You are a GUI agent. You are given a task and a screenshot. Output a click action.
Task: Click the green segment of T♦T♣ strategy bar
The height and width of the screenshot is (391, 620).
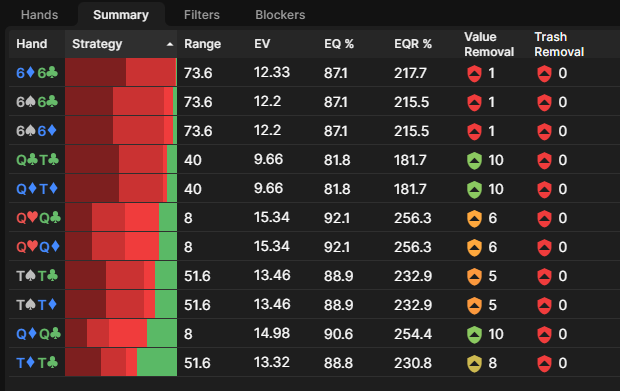point(157,362)
